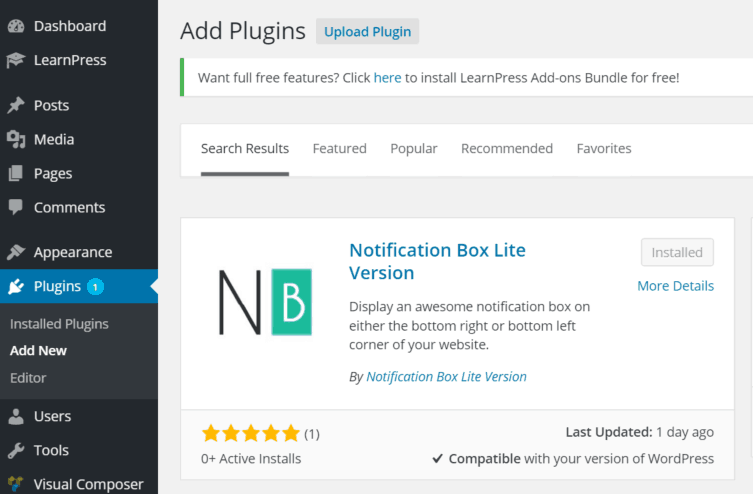Click the LearnPress graduation cap icon
This screenshot has width=753, height=494.
(16, 60)
